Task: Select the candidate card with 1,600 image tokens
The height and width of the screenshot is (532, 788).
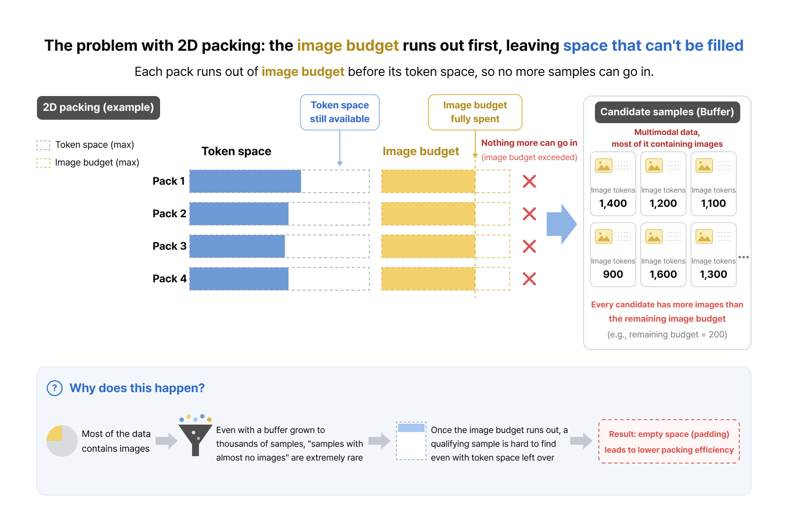Action: tap(663, 255)
